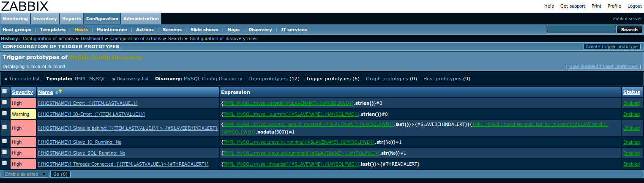Click the Trigger prototypes (6) text
Viewport: 644px width, 183px height.
333,79
